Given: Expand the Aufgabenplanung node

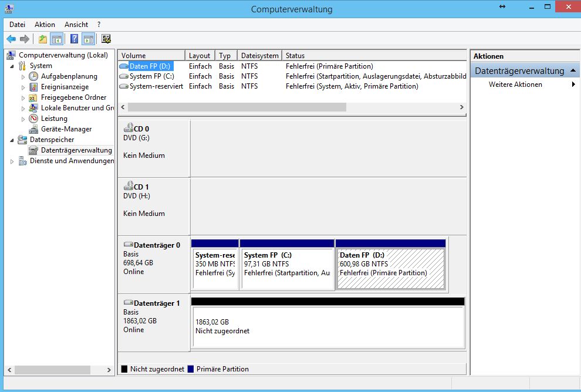Looking at the screenshot, I should tap(23, 77).
